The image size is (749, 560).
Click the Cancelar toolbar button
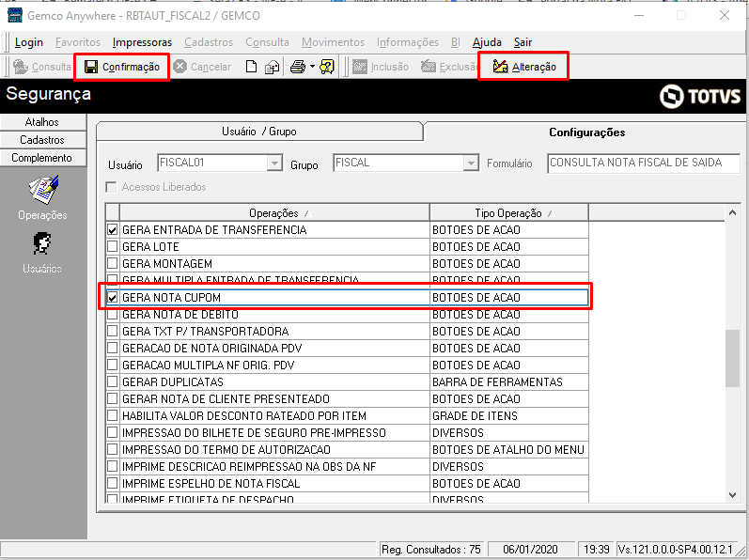[203, 67]
